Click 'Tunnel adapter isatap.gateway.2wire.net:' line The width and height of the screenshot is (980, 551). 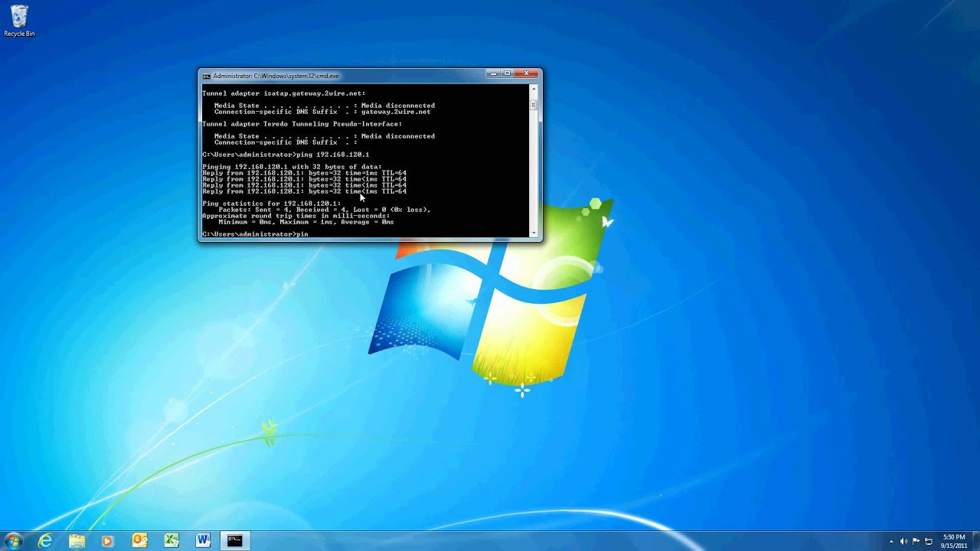coord(283,93)
